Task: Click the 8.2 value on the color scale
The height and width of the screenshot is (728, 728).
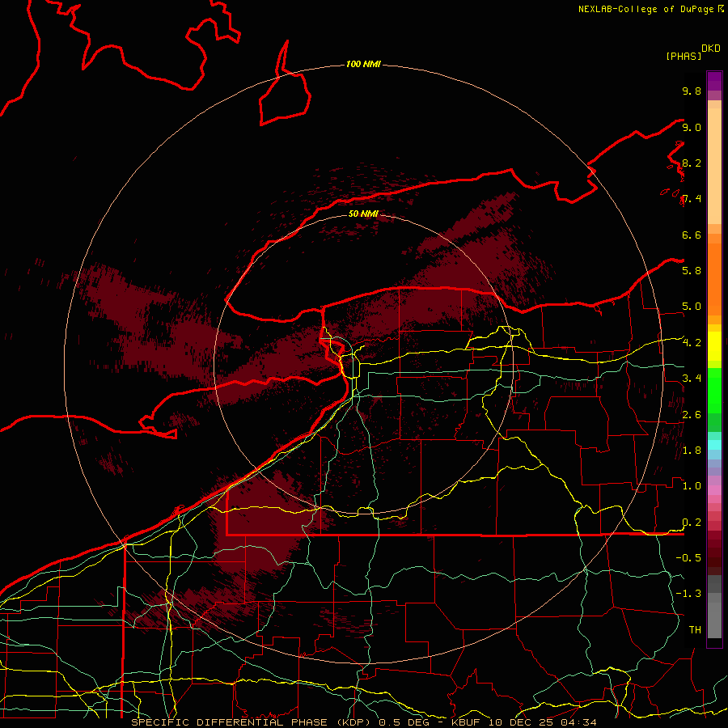Action: tap(692, 163)
